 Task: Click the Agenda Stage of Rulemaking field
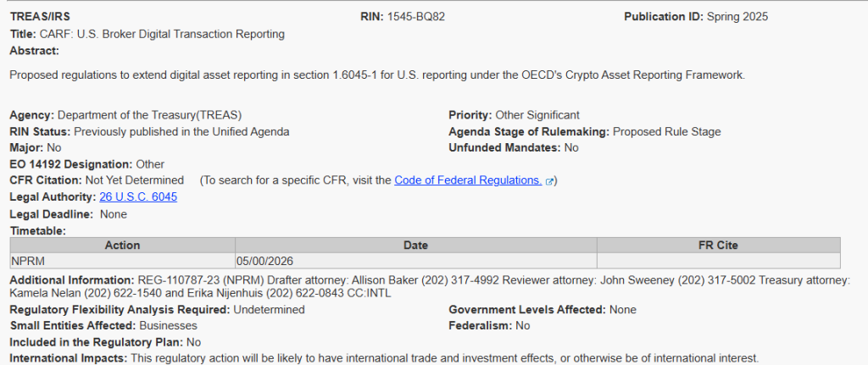[585, 132]
